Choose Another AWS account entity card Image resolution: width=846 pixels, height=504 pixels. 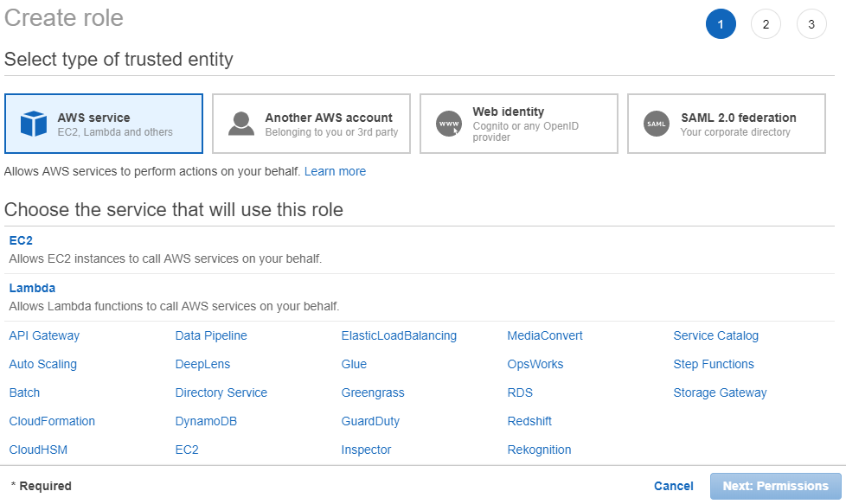coord(311,124)
